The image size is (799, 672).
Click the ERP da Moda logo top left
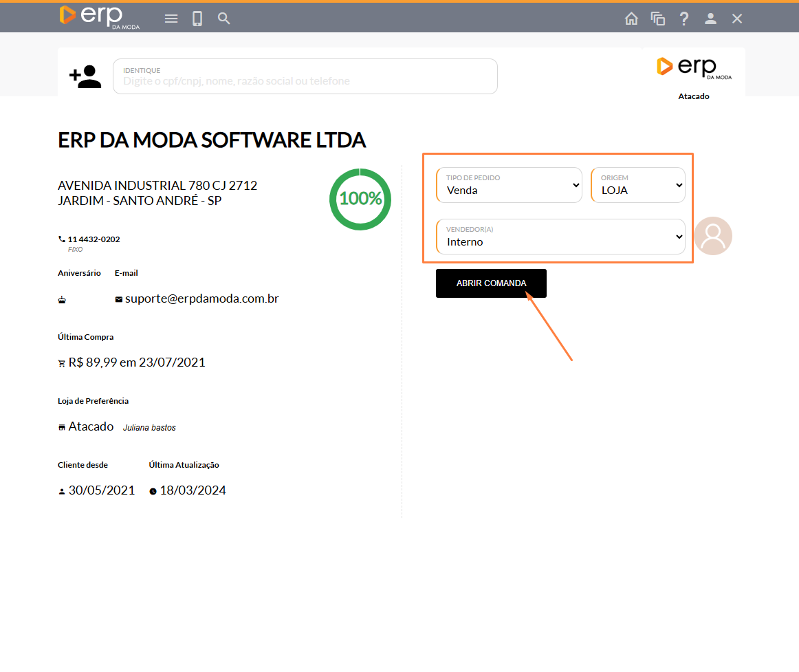coord(99,17)
